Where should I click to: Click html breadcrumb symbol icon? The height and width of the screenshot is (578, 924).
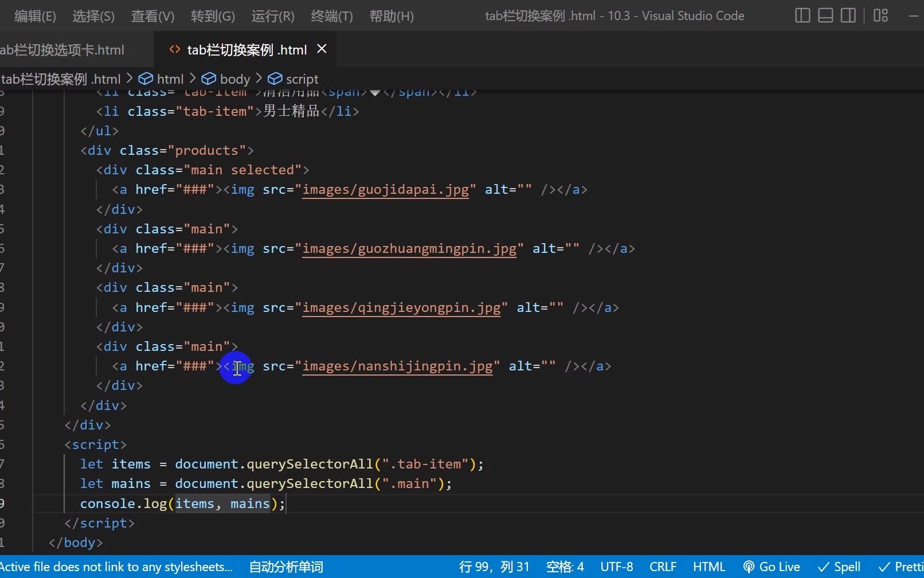pos(146,79)
